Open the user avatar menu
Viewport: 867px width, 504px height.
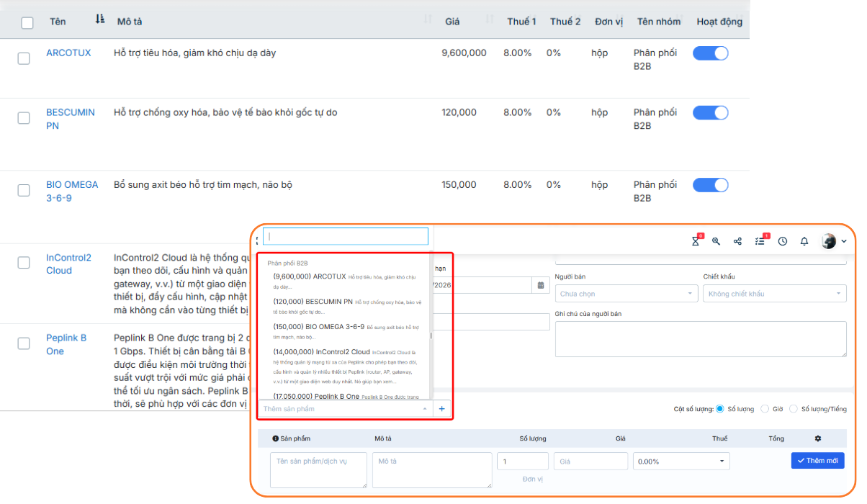(829, 241)
